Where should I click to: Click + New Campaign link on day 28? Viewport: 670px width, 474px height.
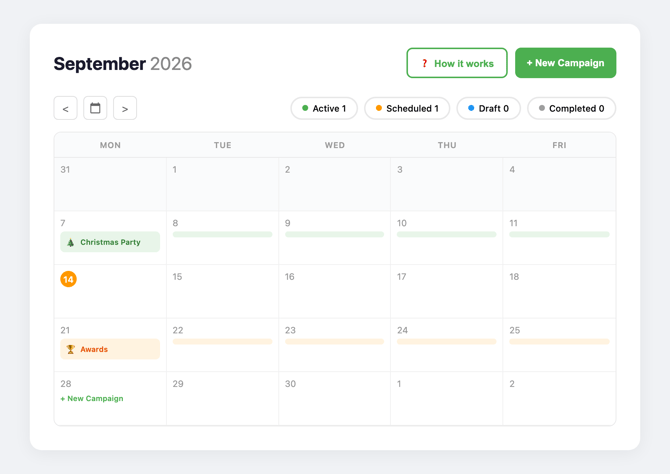[92, 398]
